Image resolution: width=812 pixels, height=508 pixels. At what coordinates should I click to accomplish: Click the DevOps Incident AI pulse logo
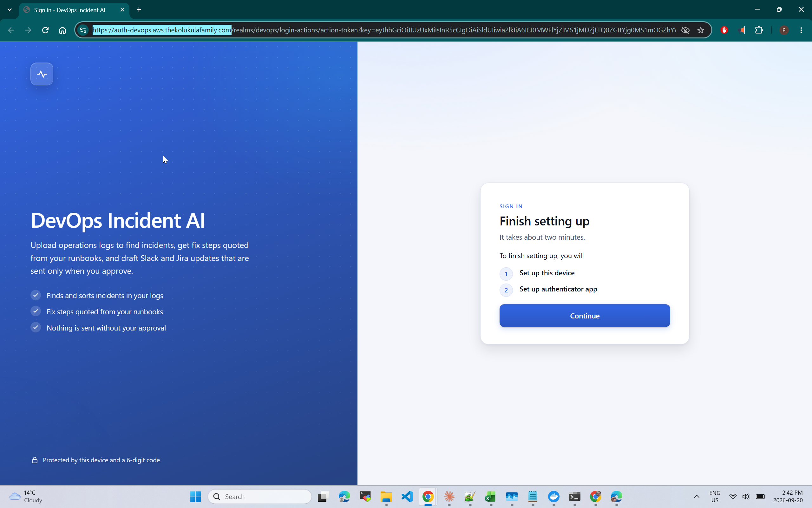pyautogui.click(x=42, y=74)
